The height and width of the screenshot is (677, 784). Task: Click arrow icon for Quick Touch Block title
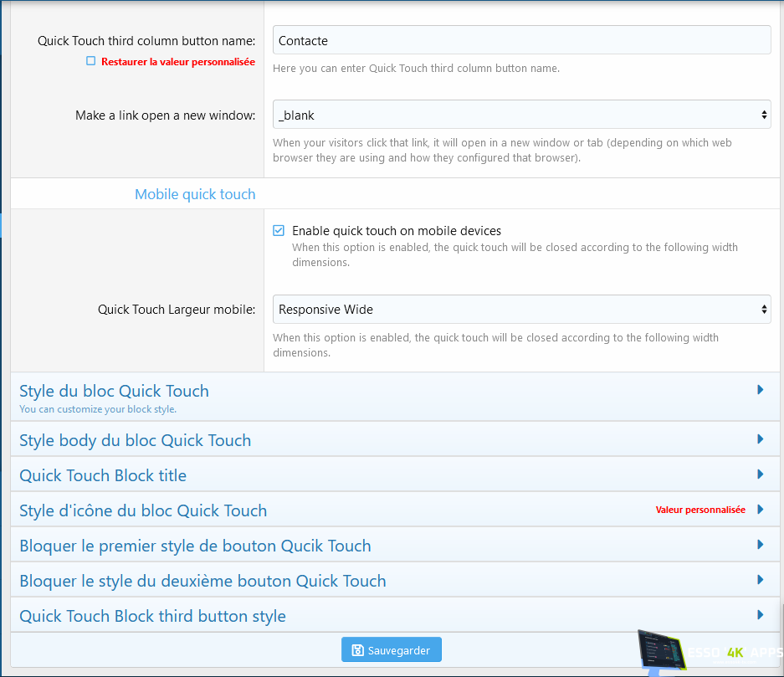tap(760, 474)
